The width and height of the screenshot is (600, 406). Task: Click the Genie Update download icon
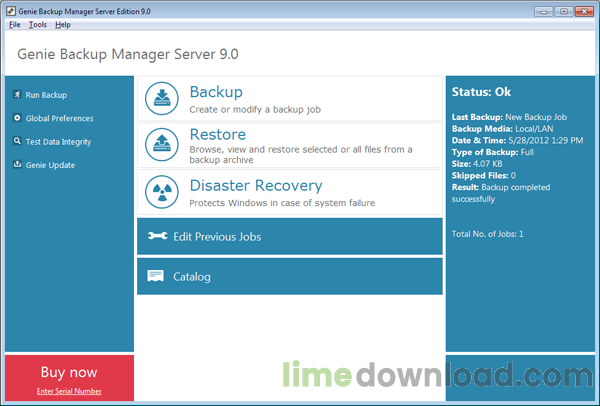(x=17, y=164)
